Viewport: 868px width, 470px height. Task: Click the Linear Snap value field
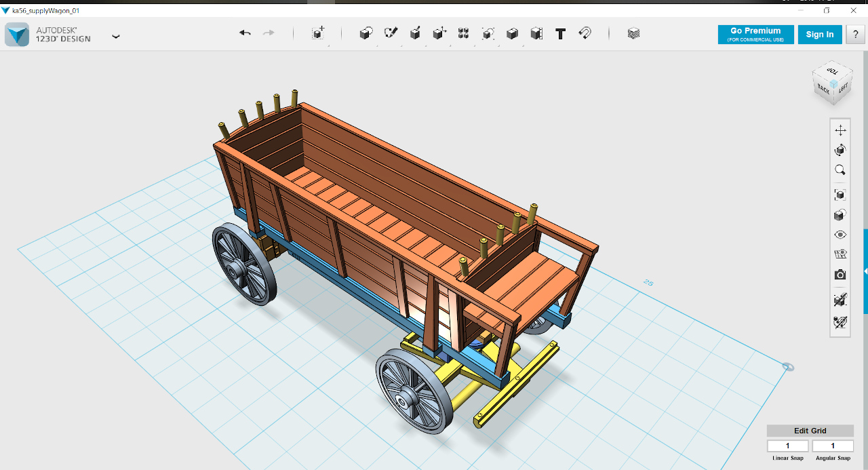point(788,446)
